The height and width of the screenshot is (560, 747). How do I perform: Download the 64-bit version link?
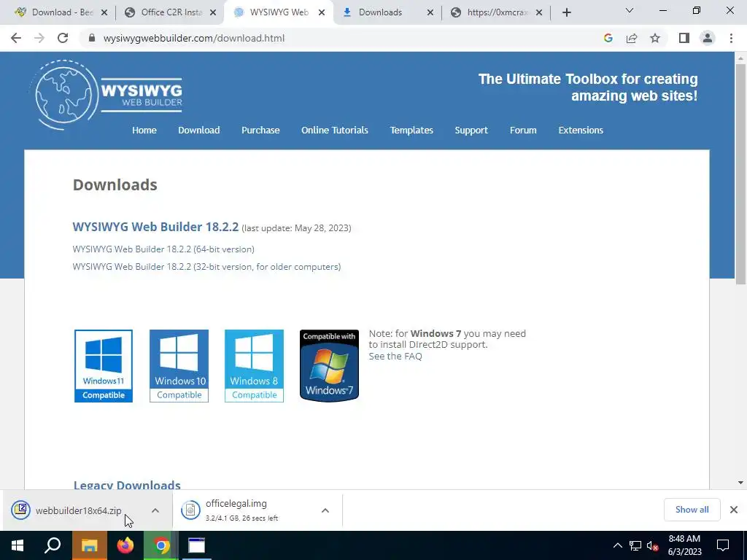(163, 249)
